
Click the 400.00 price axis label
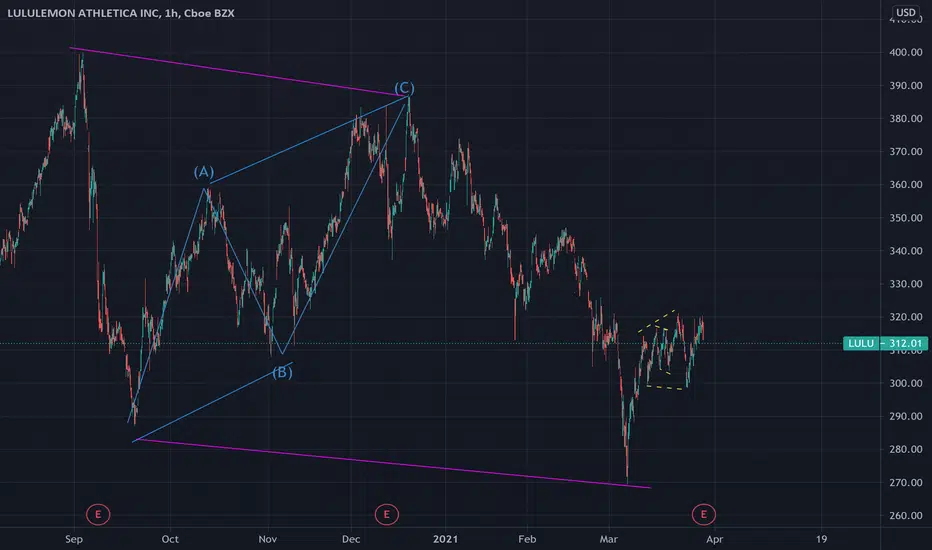click(906, 52)
